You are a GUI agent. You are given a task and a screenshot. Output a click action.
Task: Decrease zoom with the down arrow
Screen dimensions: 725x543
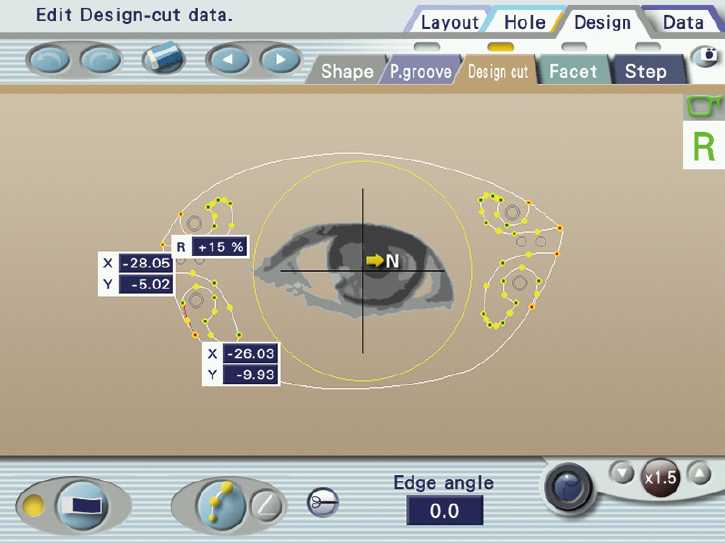(x=623, y=473)
